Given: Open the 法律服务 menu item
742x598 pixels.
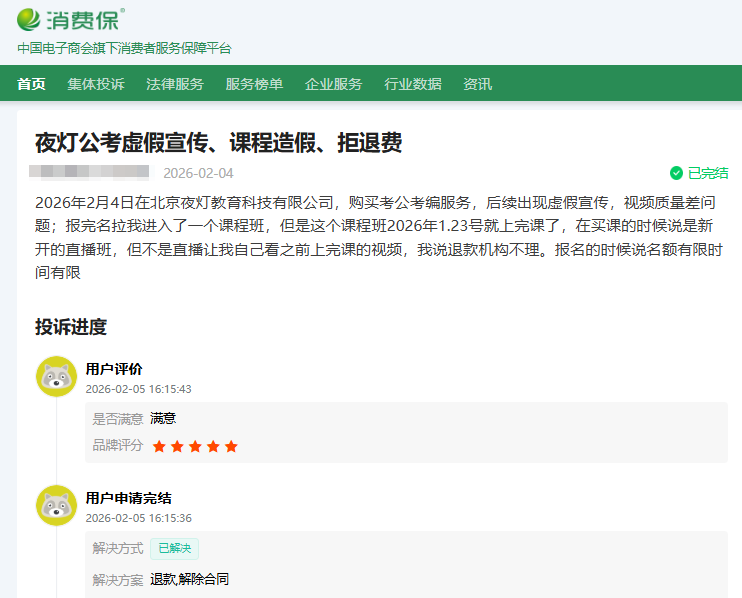Looking at the screenshot, I should (175, 84).
